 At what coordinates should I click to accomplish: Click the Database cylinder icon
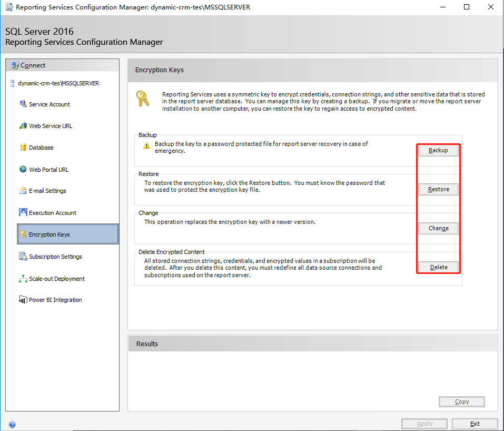(23, 148)
